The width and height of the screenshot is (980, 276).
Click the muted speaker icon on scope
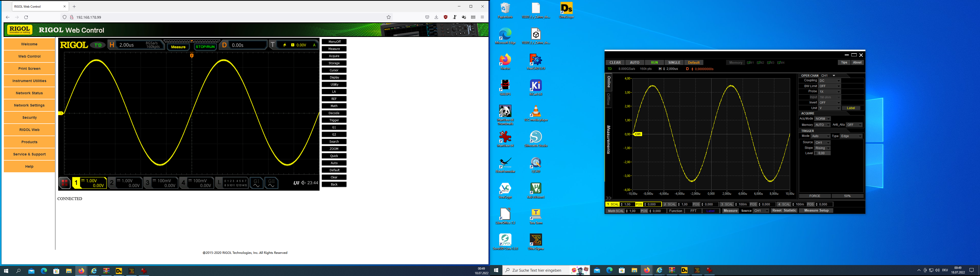pos(303,183)
